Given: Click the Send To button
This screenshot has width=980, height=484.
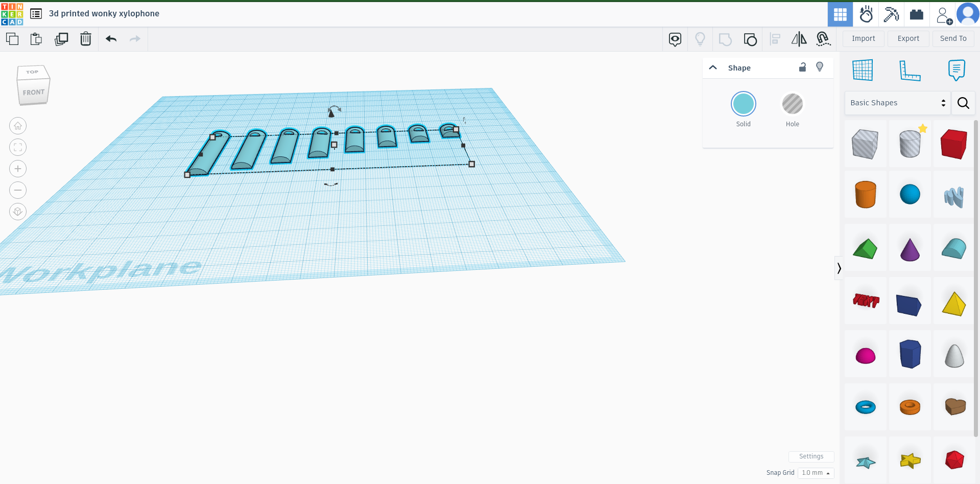Looking at the screenshot, I should pyautogui.click(x=952, y=38).
